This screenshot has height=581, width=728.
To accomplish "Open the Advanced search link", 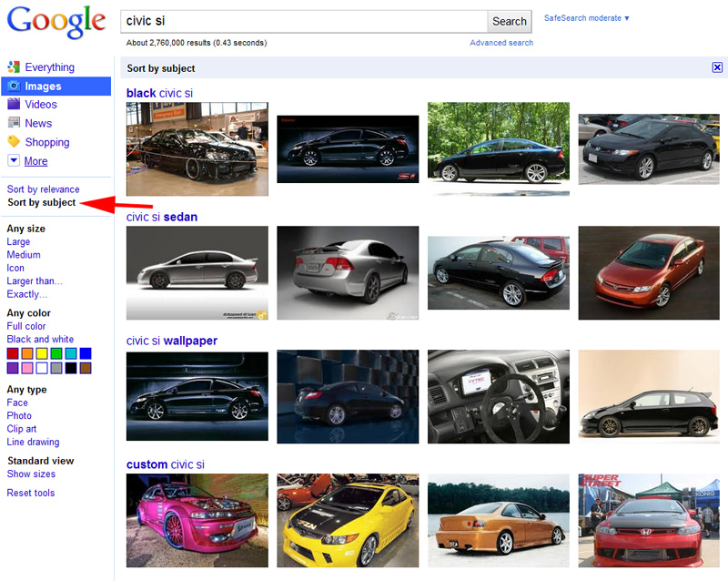I will tap(501, 43).
